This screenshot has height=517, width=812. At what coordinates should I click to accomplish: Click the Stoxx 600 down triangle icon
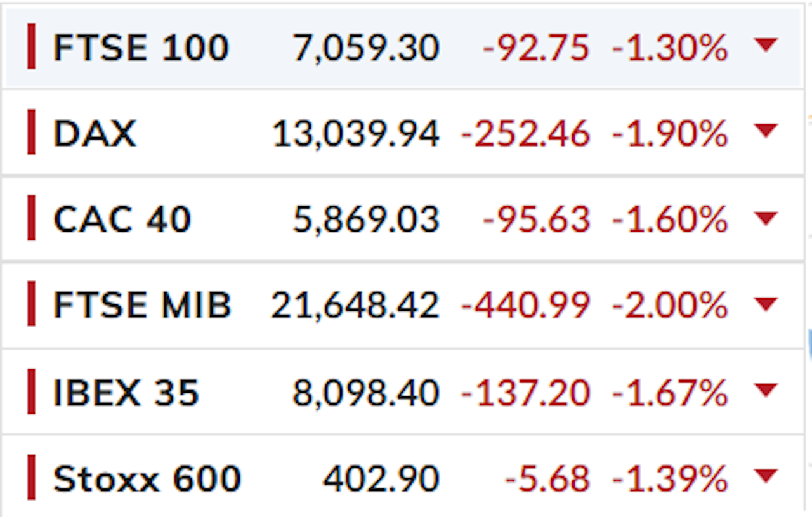[766, 475]
